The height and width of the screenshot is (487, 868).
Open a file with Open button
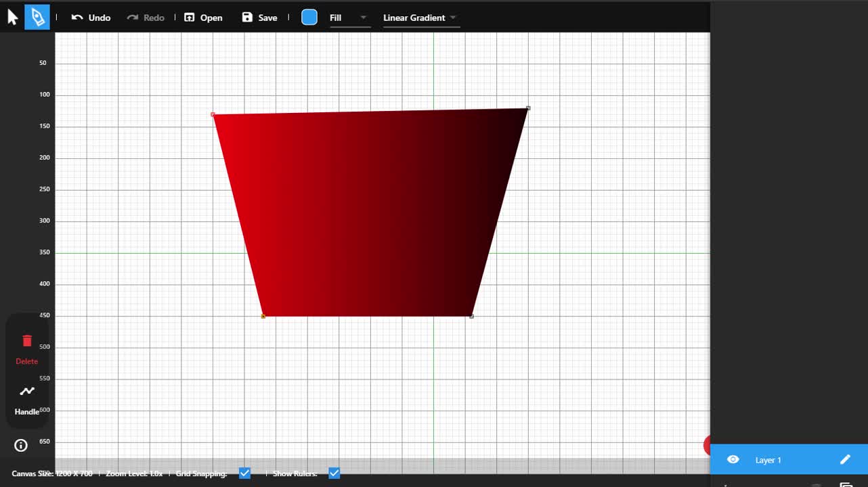coord(203,18)
